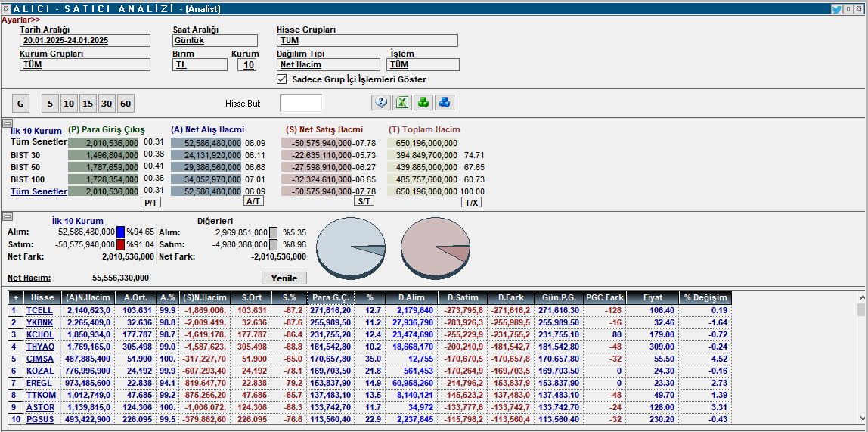Select Net Hacim value 55,556,330,000
Image resolution: width=868 pixels, height=432 pixels.
[x=120, y=278]
